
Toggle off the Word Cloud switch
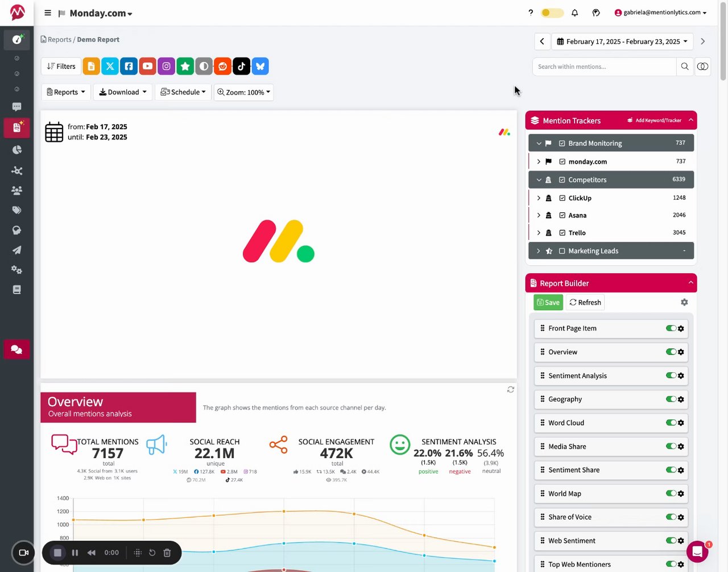(671, 423)
